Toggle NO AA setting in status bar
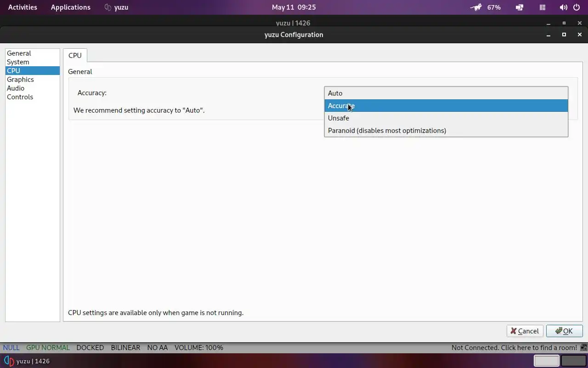588x368 pixels. pyautogui.click(x=157, y=348)
